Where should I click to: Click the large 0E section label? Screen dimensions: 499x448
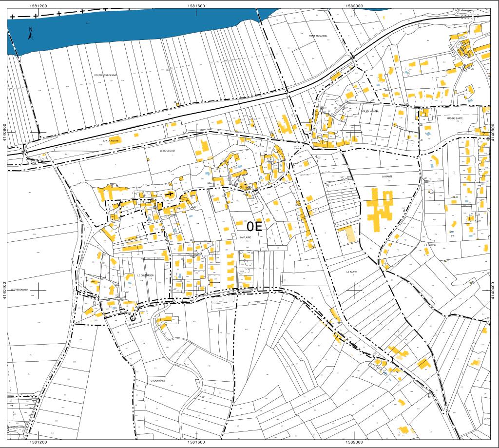(x=254, y=226)
